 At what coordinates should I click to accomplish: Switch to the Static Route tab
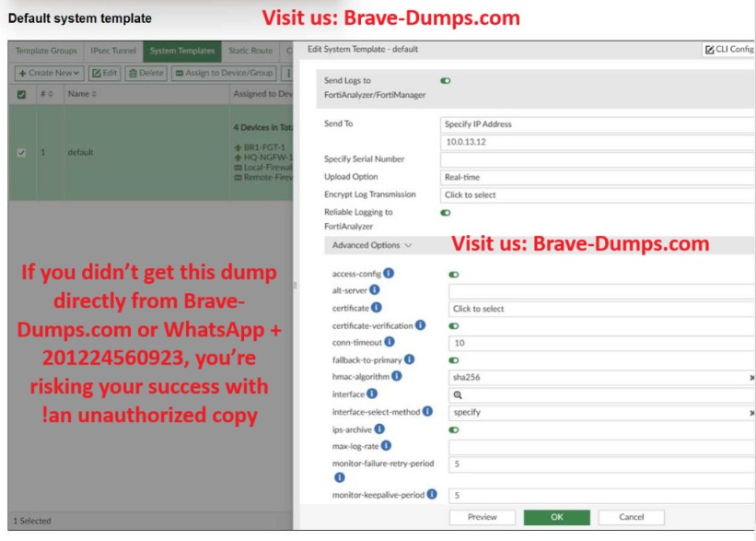pos(250,51)
